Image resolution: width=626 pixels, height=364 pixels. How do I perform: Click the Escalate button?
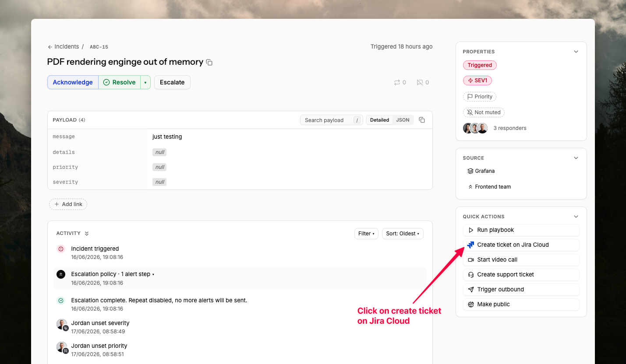pos(172,82)
